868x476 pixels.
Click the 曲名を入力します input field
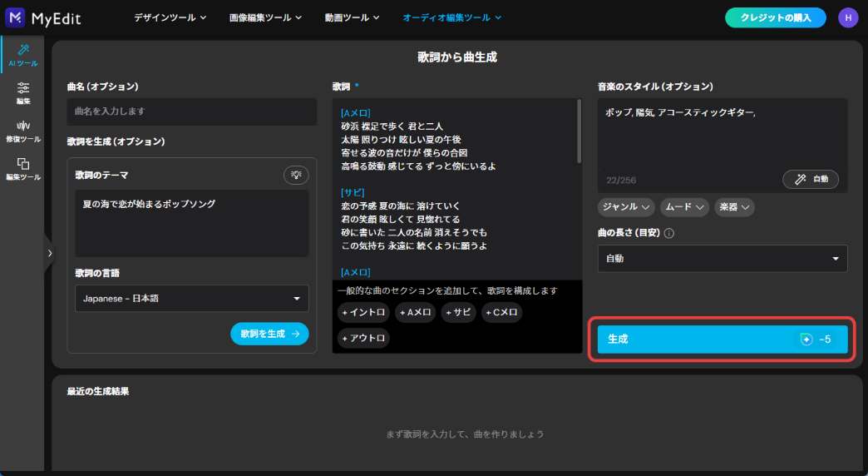(x=191, y=112)
